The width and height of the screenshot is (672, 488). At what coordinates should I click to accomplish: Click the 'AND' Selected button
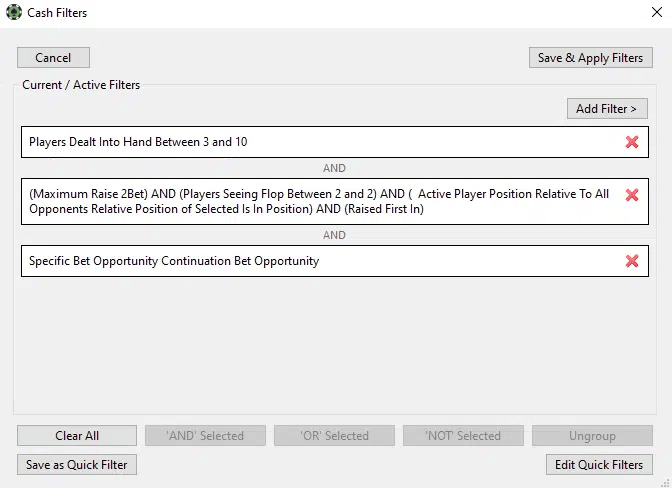pos(205,435)
